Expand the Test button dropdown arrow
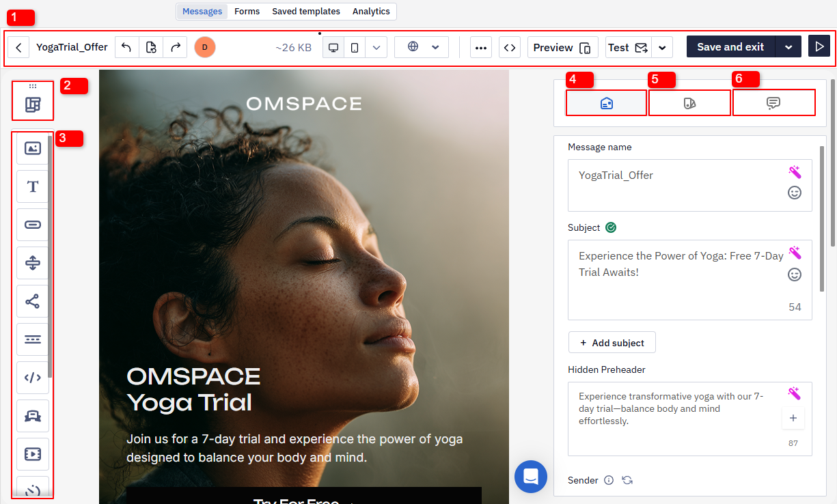This screenshot has height=504, width=837. tap(662, 47)
